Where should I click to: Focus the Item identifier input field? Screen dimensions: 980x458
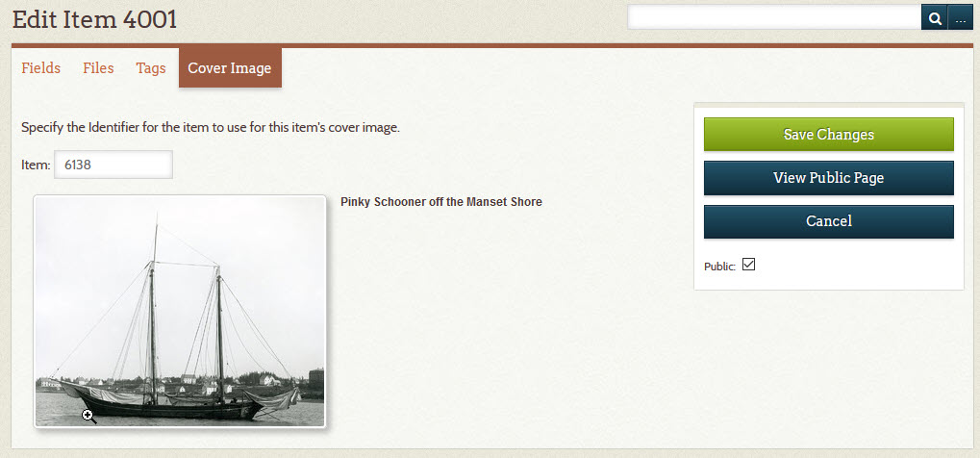[x=113, y=165]
